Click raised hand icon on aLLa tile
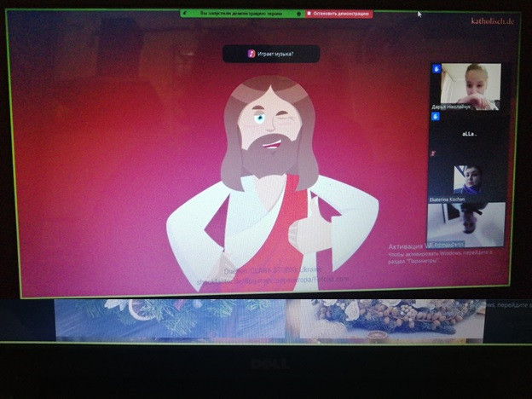532x399 pixels. [436, 117]
